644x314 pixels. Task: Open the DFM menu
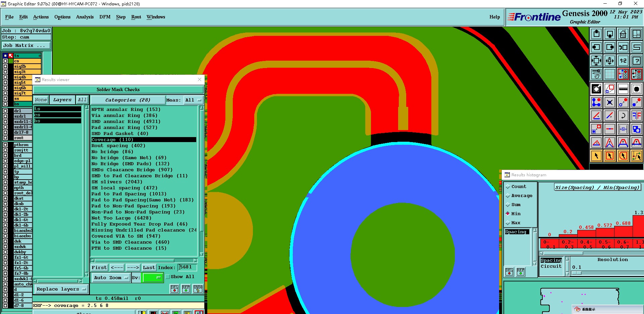pyautogui.click(x=105, y=17)
